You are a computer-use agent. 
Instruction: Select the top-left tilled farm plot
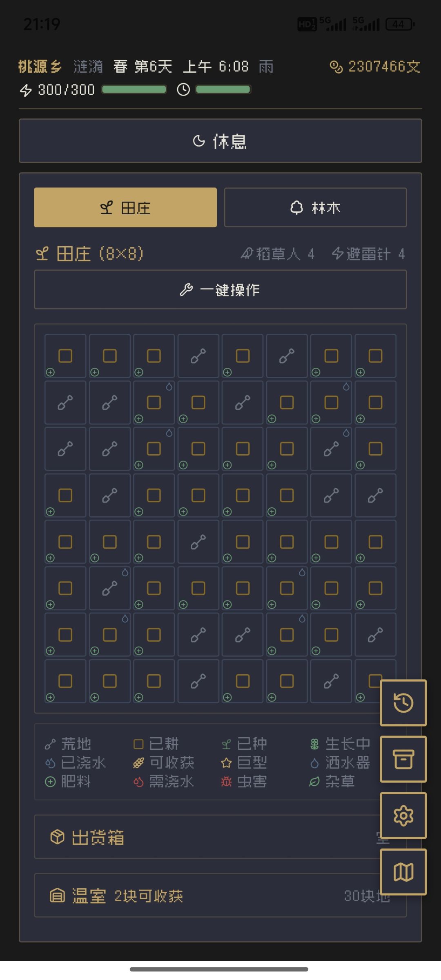(x=65, y=356)
